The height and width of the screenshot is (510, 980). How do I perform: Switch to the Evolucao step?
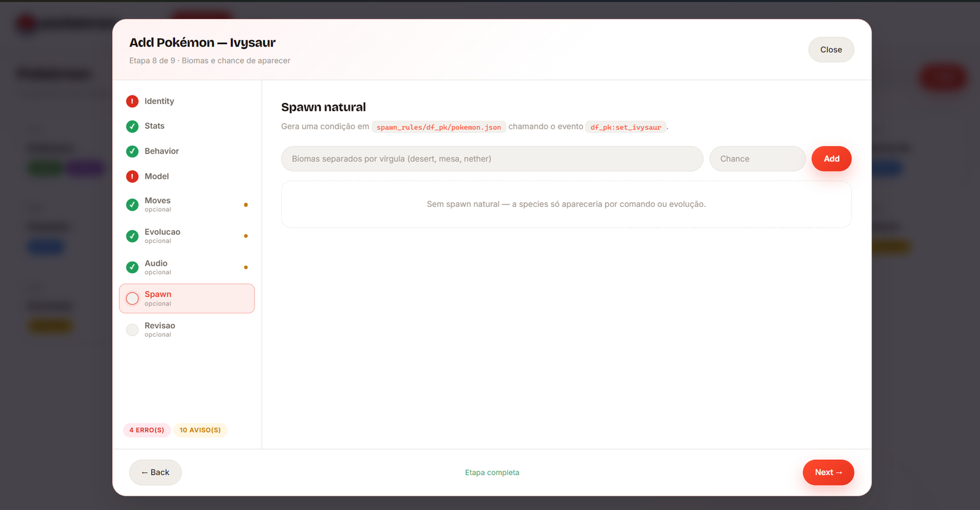tap(187, 236)
